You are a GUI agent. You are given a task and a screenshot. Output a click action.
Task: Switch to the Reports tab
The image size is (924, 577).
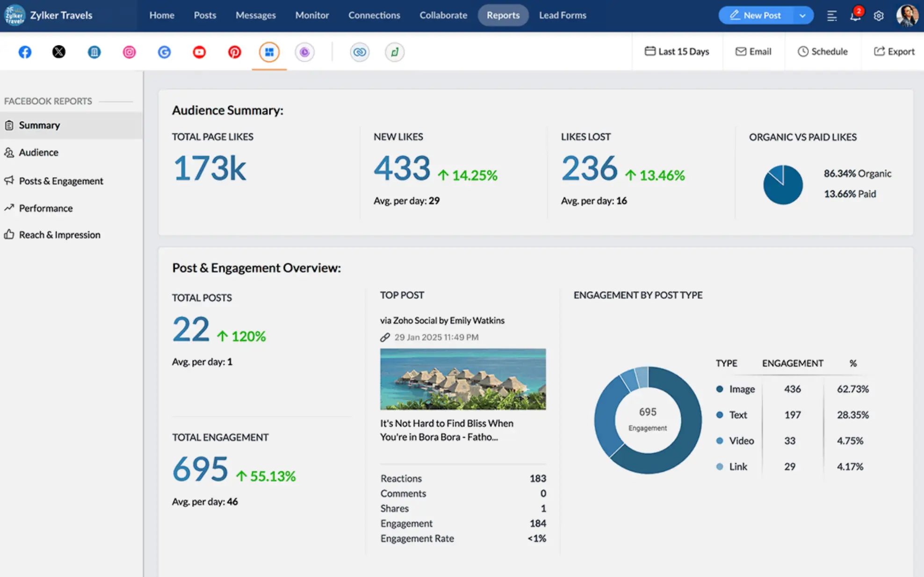[503, 15]
